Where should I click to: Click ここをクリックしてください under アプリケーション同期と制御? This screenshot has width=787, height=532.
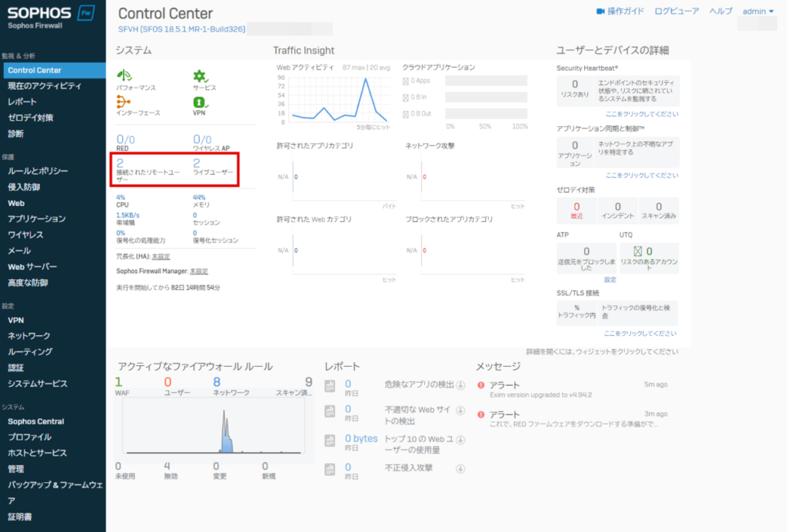point(642,175)
